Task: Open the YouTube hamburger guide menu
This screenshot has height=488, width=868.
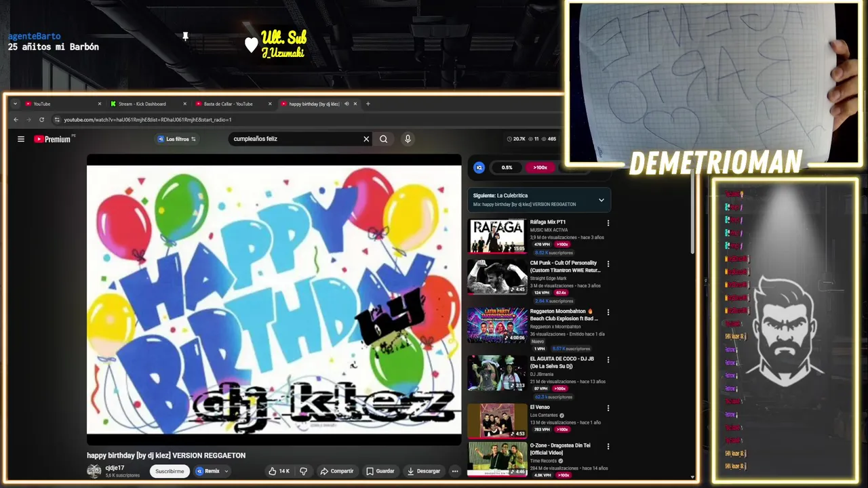Action: [21, 139]
